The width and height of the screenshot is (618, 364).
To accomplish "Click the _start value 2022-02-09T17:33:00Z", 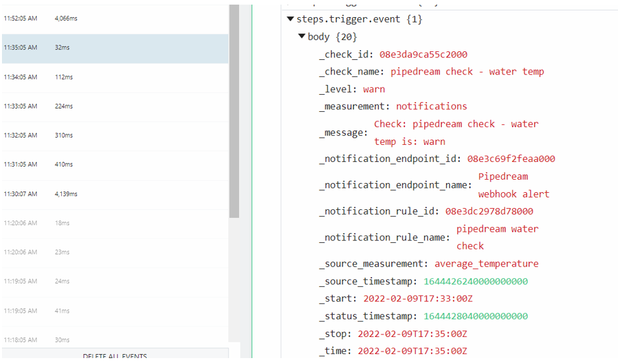I will [418, 299].
